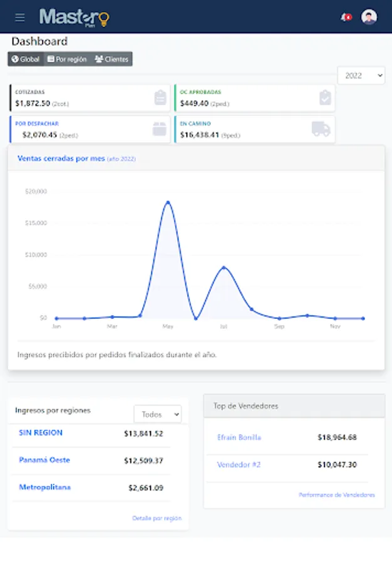This screenshot has height=564, width=392.
Task: Open Efrain Bonilla's seller profile
Action: point(239,437)
